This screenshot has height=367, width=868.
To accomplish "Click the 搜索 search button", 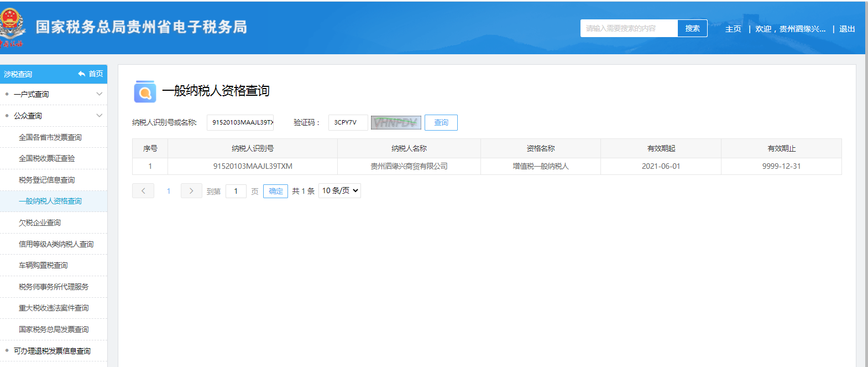I will coord(692,28).
